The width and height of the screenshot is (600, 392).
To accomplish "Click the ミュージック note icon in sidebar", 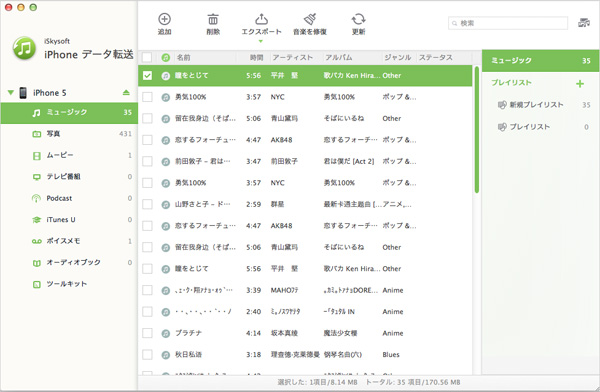I will [36, 113].
